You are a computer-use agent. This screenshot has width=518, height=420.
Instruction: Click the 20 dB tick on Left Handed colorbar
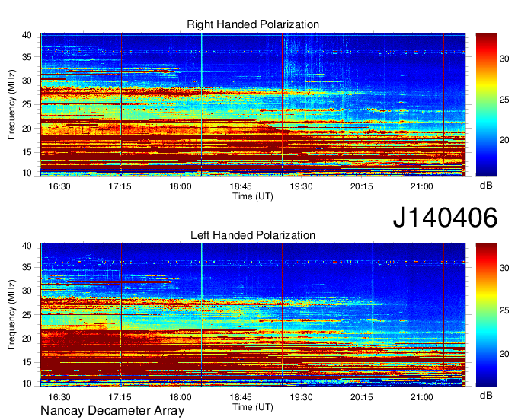pyautogui.click(x=504, y=354)
